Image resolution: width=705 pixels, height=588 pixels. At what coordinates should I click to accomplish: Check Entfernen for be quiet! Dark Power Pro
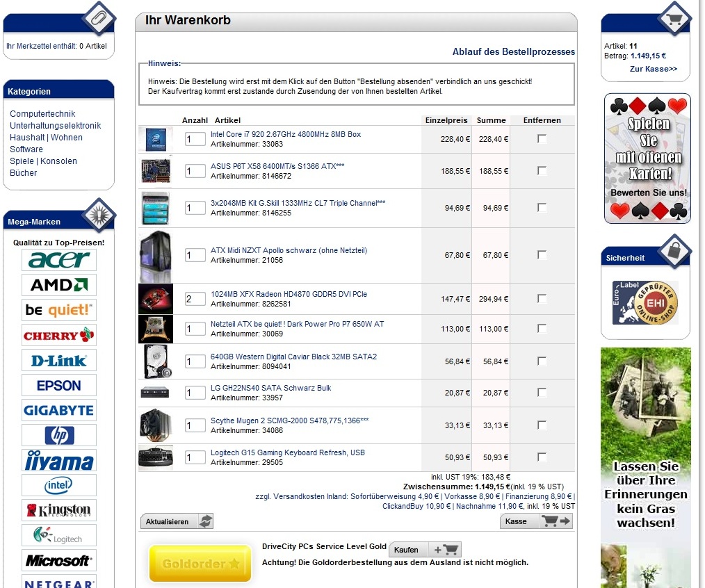(542, 329)
